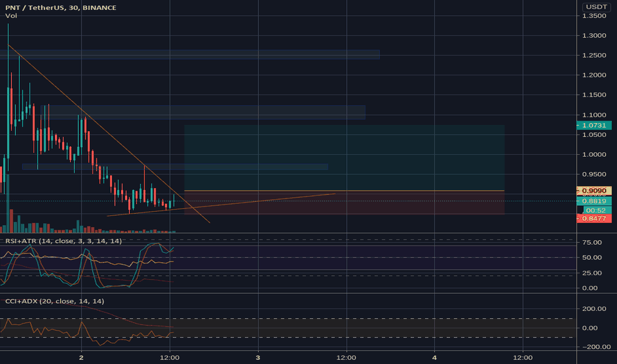Select the orange entry line of the long position

coord(344,191)
